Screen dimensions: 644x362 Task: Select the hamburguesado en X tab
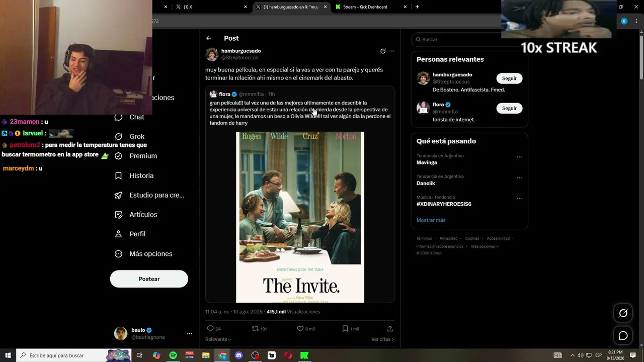point(291,7)
